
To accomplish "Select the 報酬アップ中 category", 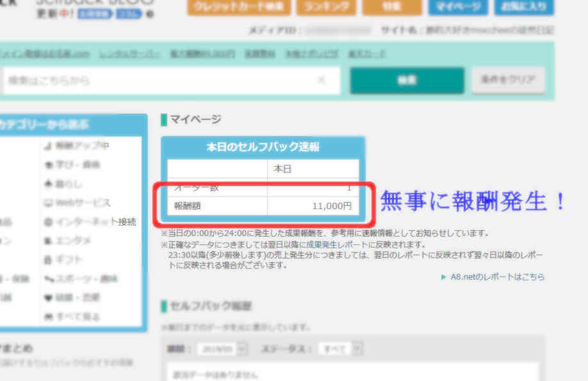I will (x=77, y=146).
